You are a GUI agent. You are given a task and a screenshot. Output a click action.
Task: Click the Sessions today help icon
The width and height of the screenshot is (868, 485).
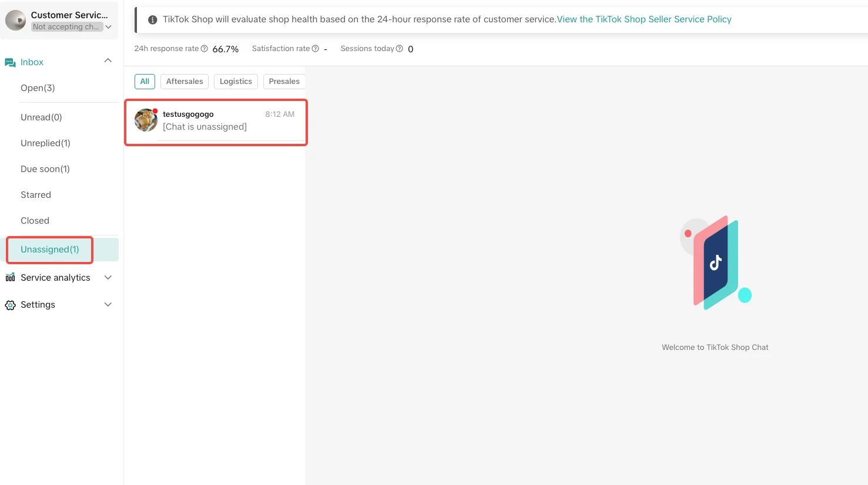(x=400, y=49)
